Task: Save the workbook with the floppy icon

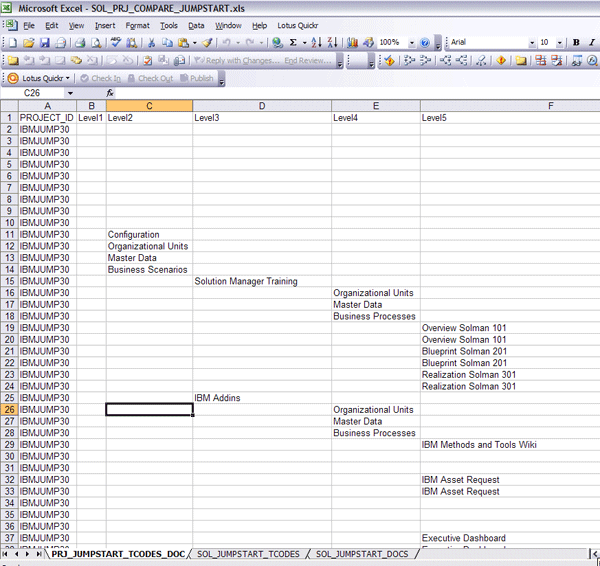Action: 45,43
